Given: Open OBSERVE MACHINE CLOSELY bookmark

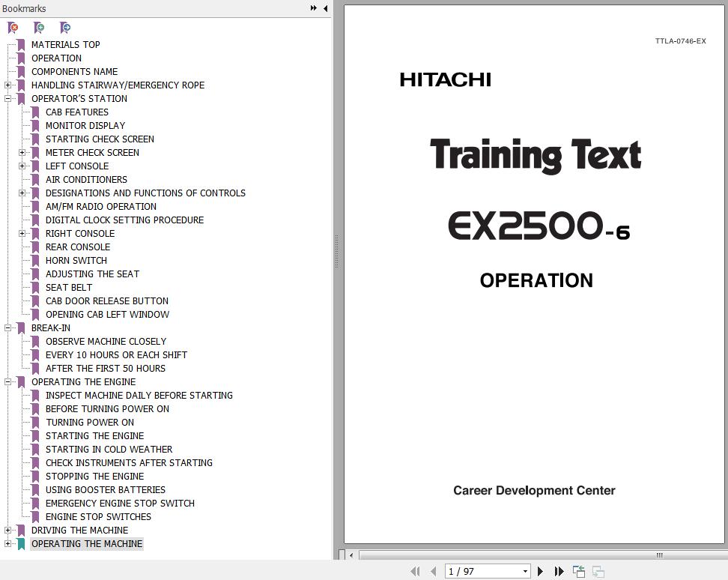Looking at the screenshot, I should coord(106,341).
